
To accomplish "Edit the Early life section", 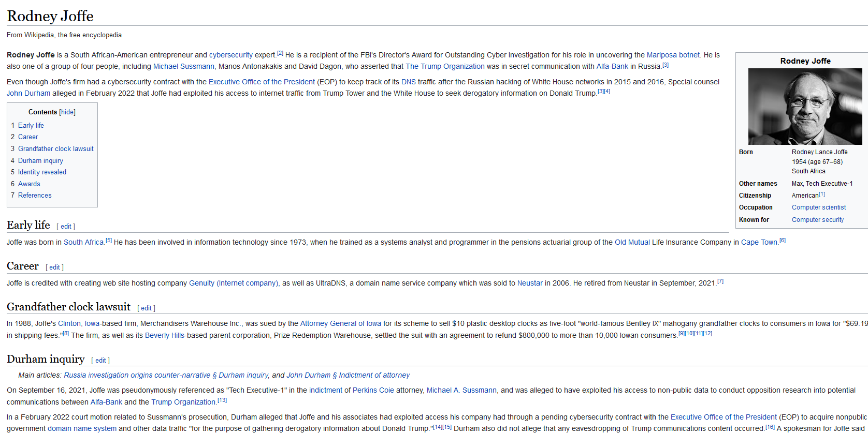I will [66, 226].
